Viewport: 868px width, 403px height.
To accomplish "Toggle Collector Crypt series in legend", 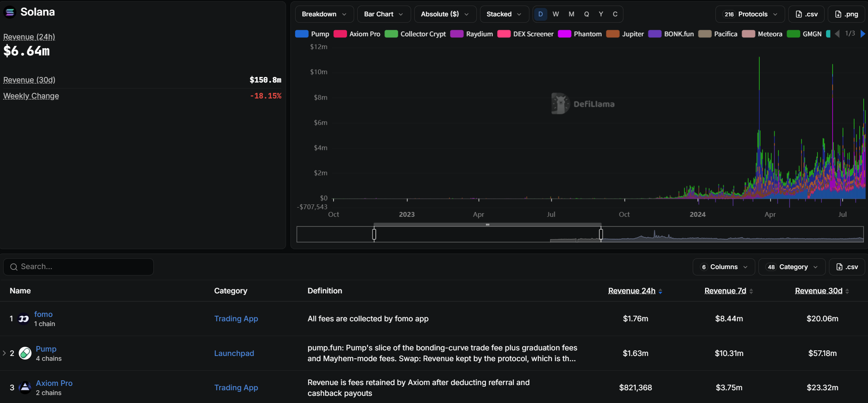I will pyautogui.click(x=415, y=34).
